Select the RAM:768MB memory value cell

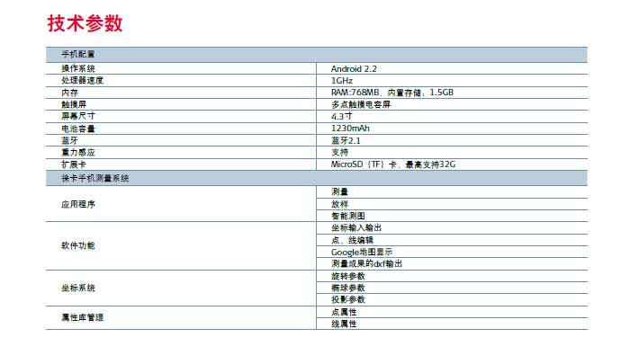[x=391, y=93]
